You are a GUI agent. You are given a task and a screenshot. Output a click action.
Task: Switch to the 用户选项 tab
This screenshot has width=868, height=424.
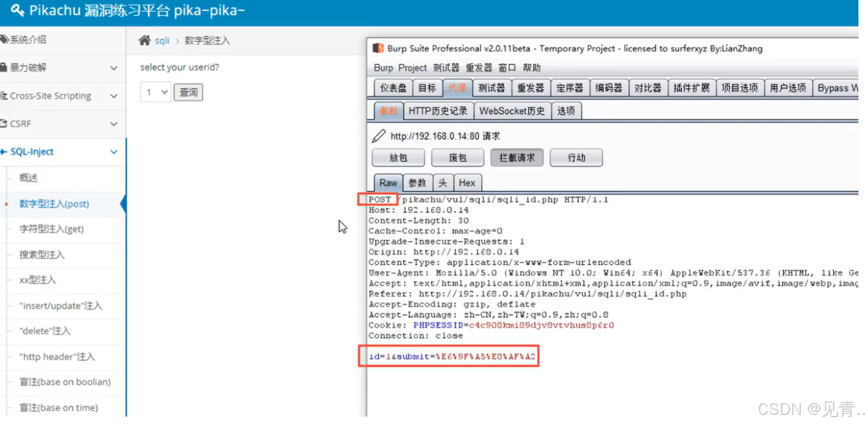click(x=788, y=88)
